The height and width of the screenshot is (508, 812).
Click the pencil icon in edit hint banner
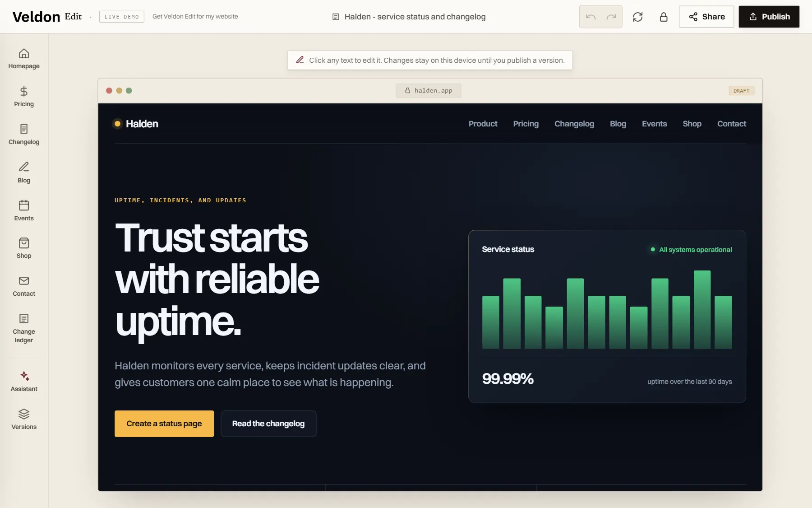300,60
